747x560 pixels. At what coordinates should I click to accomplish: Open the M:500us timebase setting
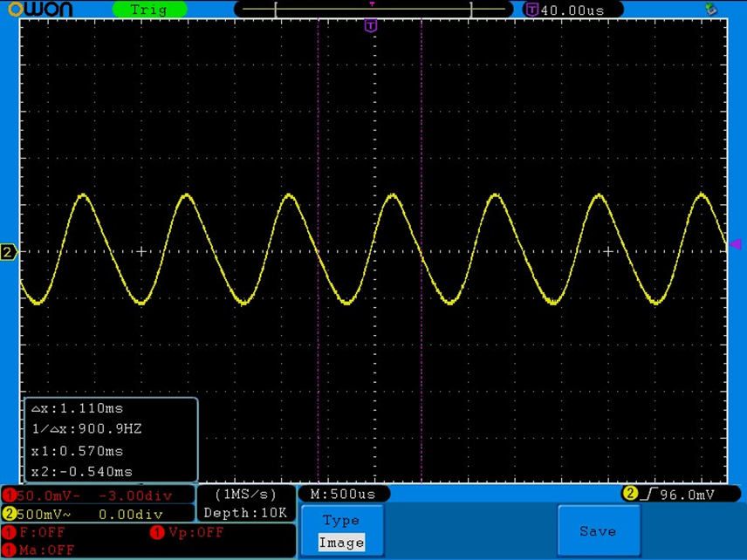344,494
